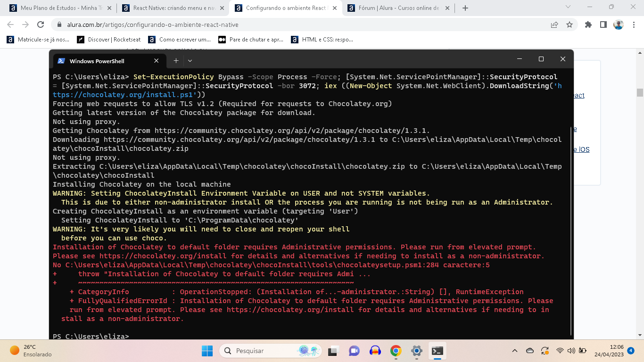Open 'Pare de chutar e apr...' bookmark

coord(251,40)
